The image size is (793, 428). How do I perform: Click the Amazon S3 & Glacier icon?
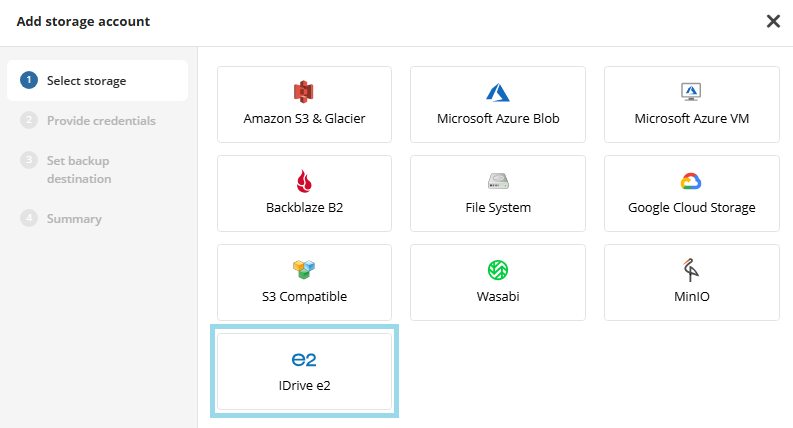[x=304, y=93]
